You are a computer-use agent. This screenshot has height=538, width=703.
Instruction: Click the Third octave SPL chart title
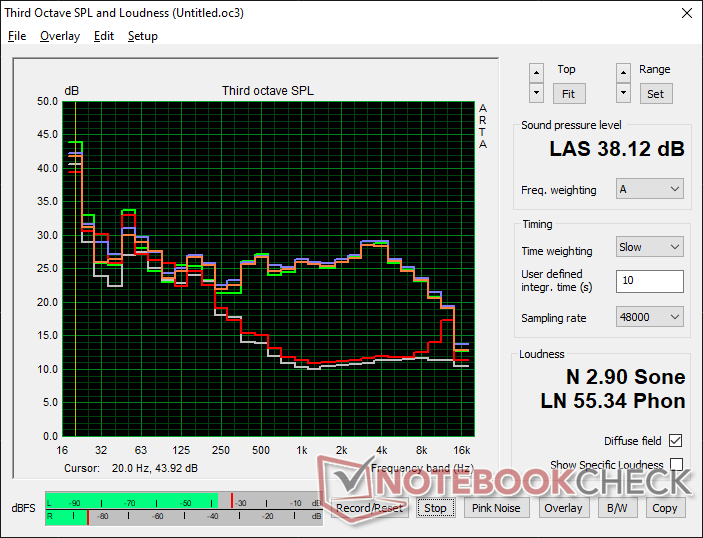click(268, 91)
